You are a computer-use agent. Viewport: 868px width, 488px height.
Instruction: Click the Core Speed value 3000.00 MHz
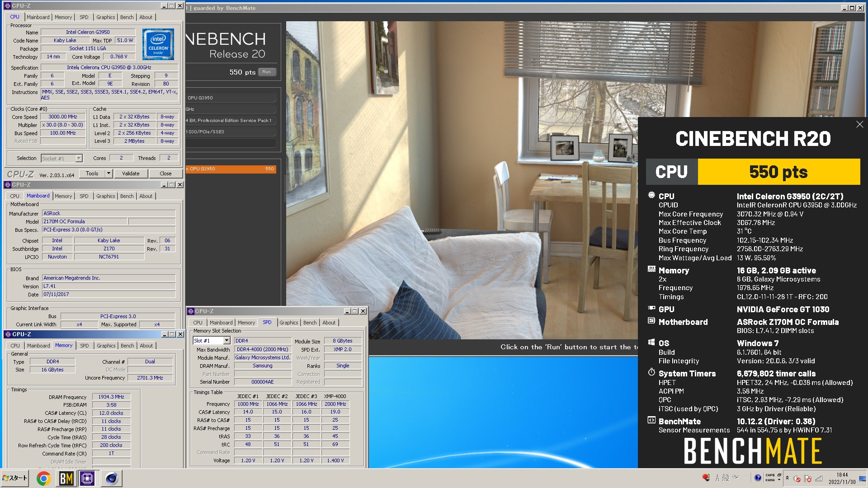click(63, 117)
